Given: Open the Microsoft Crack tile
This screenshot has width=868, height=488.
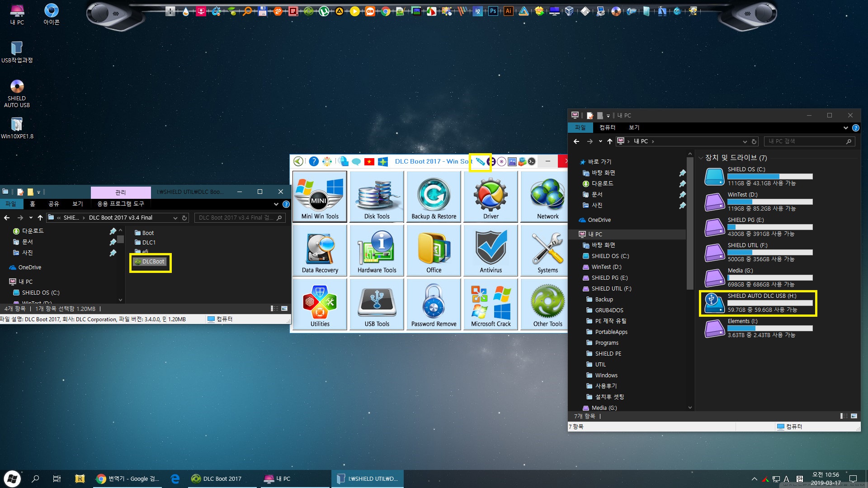Looking at the screenshot, I should click(491, 304).
